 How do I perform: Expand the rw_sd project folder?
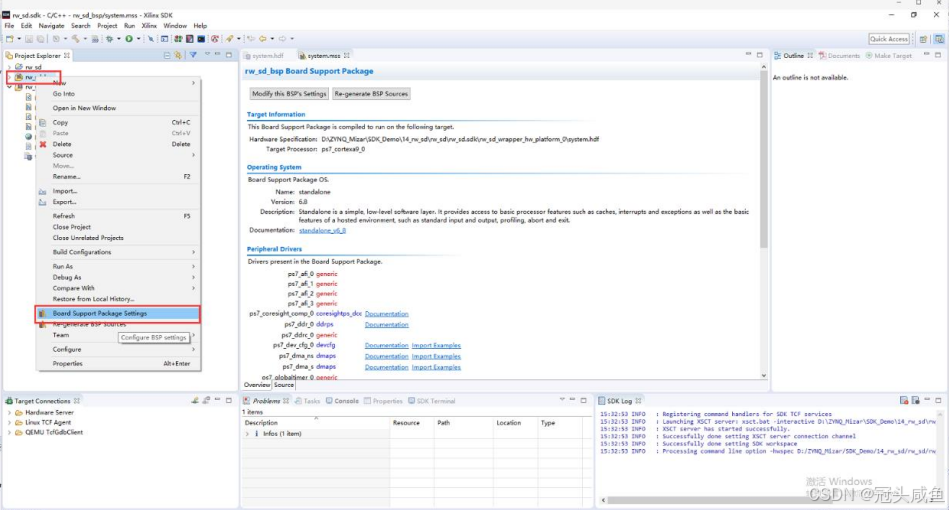9,67
